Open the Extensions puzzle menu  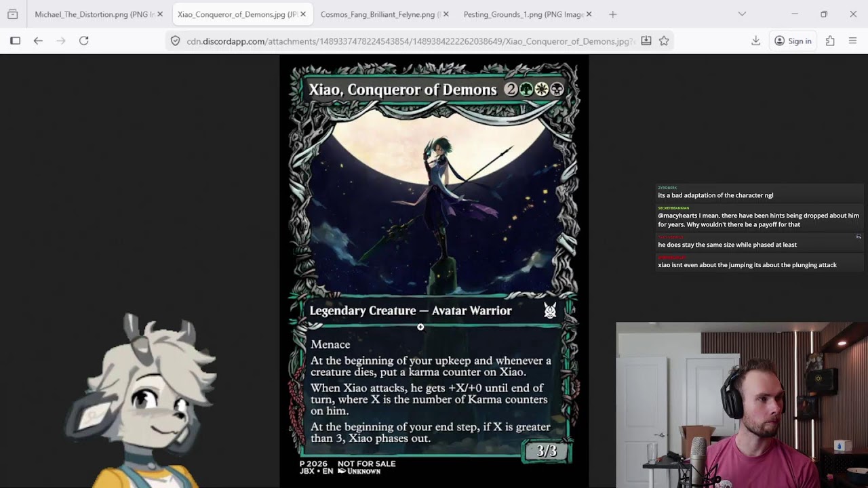click(830, 41)
